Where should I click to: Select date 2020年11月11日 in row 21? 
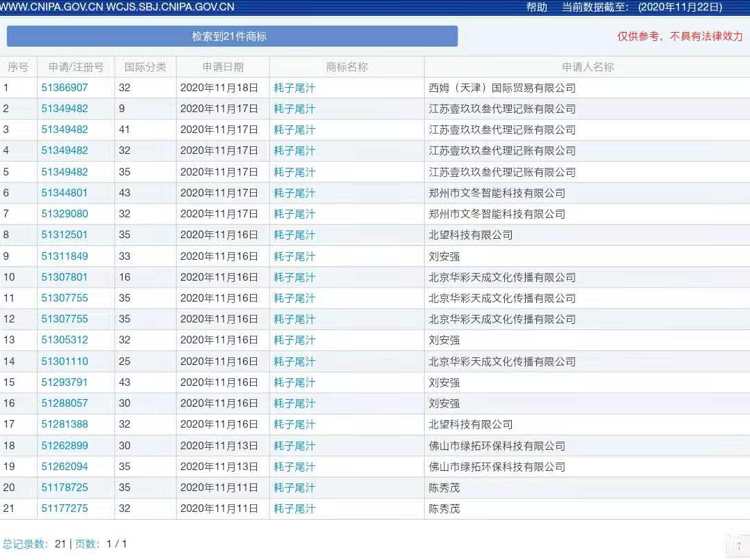(x=219, y=509)
